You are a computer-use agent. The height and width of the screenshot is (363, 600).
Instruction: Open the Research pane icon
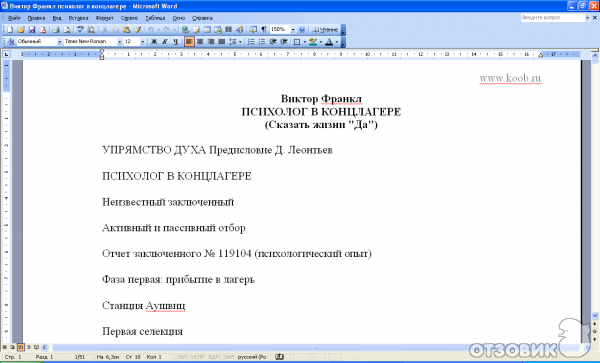[x=91, y=29]
